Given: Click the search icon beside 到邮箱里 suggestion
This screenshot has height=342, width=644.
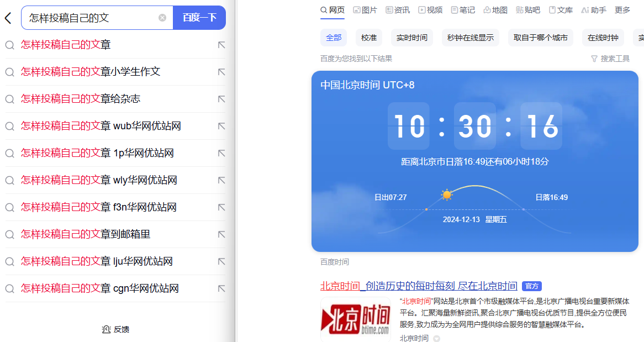Looking at the screenshot, I should 9,235.
